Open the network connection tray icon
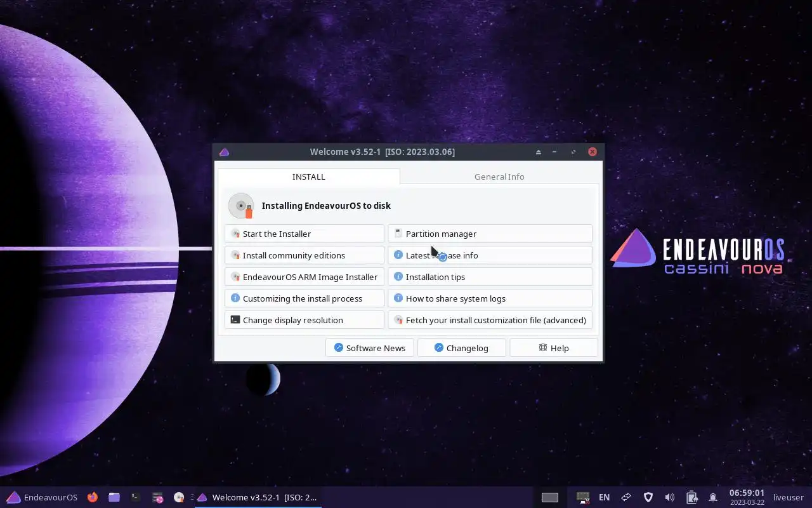The width and height of the screenshot is (812, 508). (626, 497)
